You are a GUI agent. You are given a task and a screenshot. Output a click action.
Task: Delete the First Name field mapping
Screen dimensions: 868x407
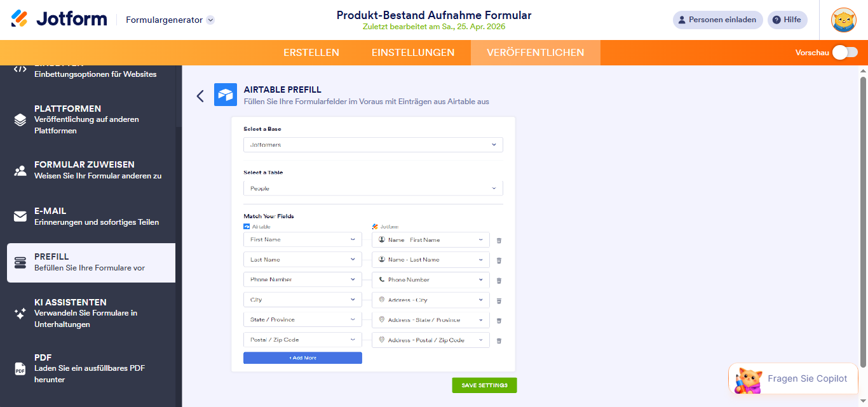(499, 240)
